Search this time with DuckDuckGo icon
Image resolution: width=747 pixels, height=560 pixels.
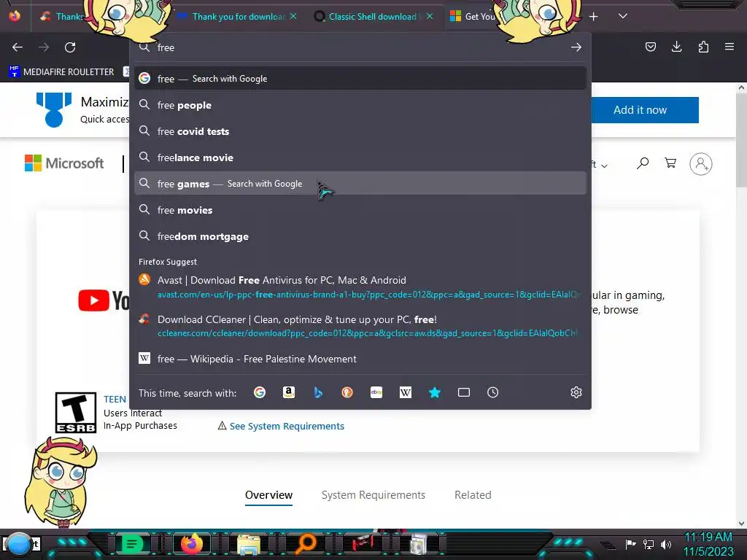click(x=347, y=392)
